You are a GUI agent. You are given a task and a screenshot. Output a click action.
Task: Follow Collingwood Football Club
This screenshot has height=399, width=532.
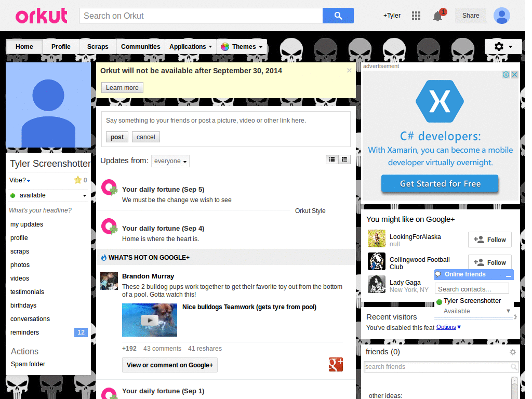489,262
